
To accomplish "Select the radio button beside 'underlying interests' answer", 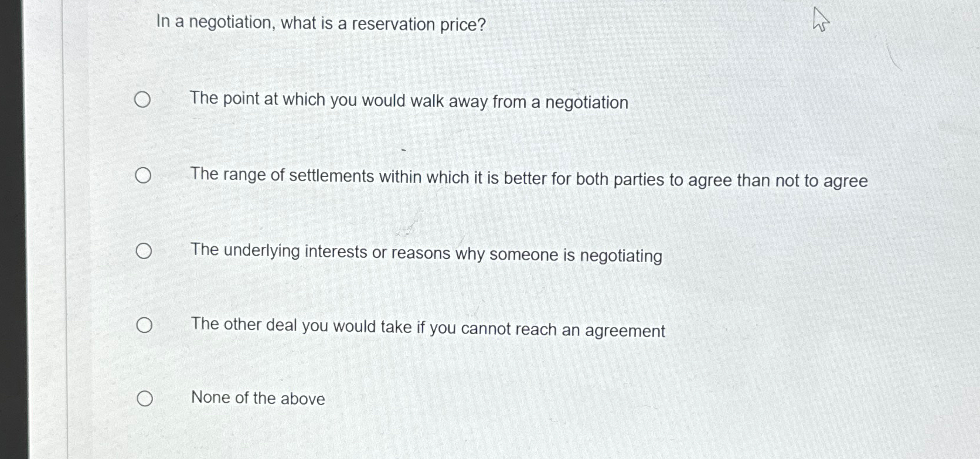I will point(143,251).
